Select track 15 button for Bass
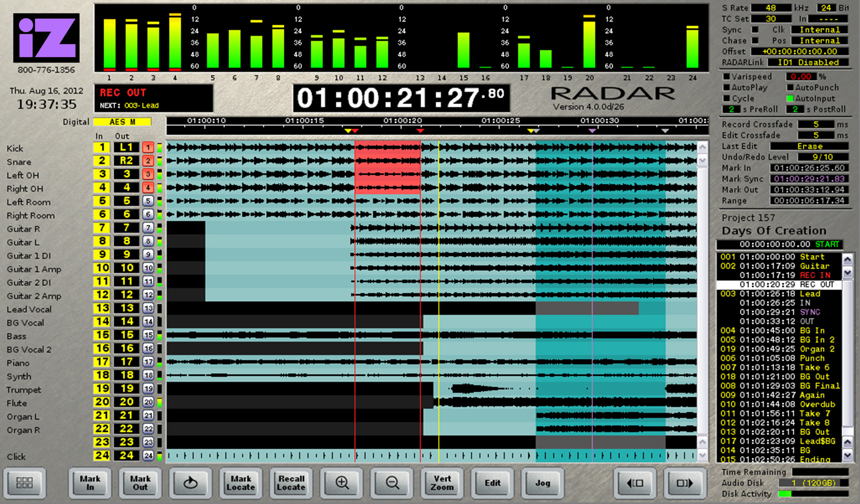The height and width of the screenshot is (504, 860). pyautogui.click(x=148, y=335)
